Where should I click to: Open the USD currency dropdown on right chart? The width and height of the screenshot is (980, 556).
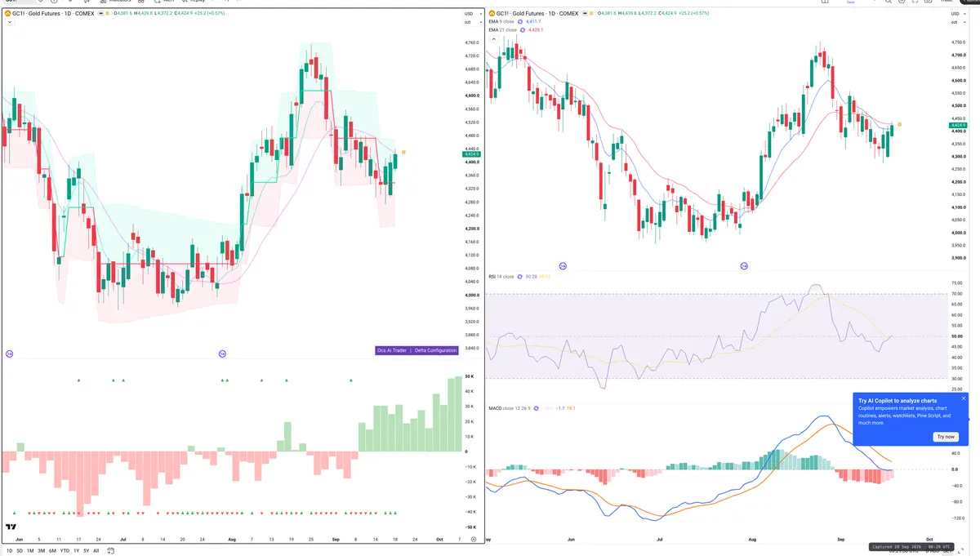pyautogui.click(x=959, y=14)
